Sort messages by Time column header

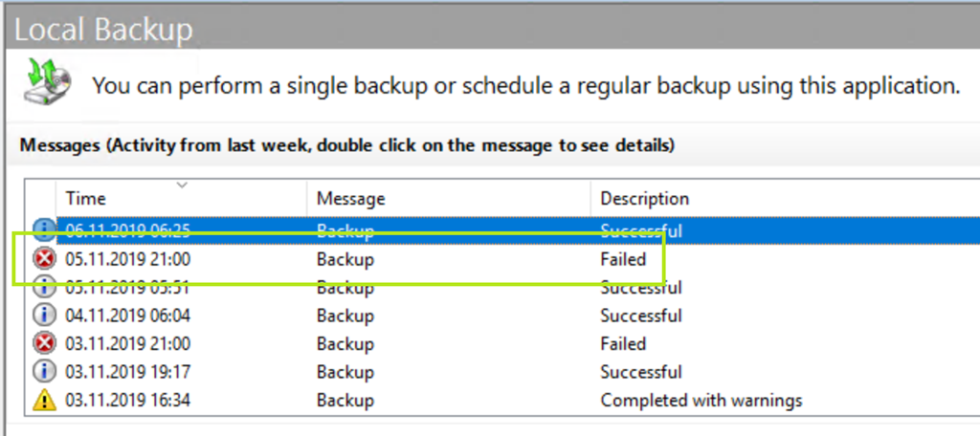click(x=86, y=199)
